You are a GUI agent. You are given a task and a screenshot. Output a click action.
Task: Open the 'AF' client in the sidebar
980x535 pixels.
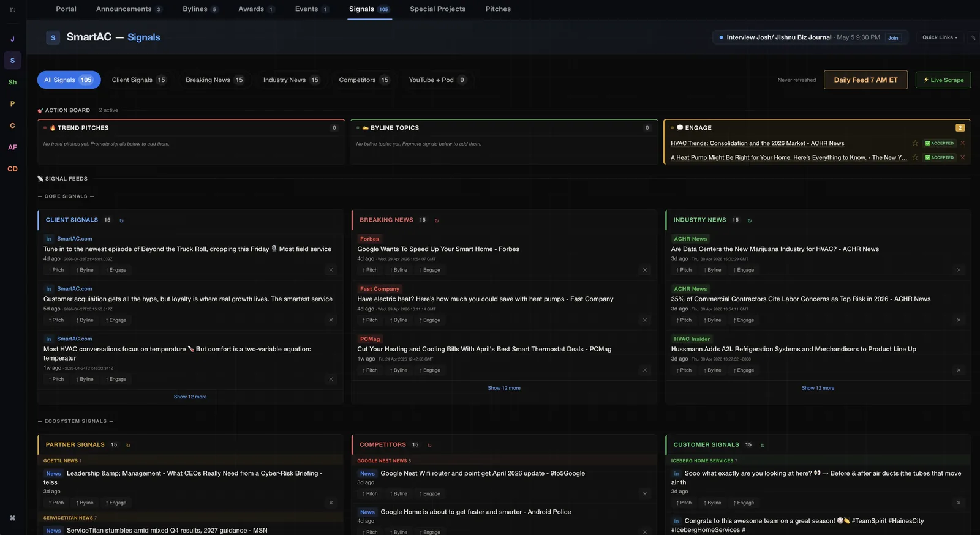coord(12,148)
